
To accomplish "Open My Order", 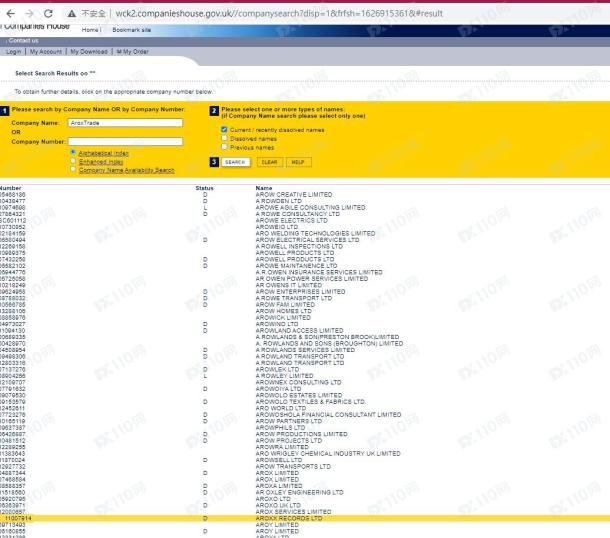I will 133,51.
